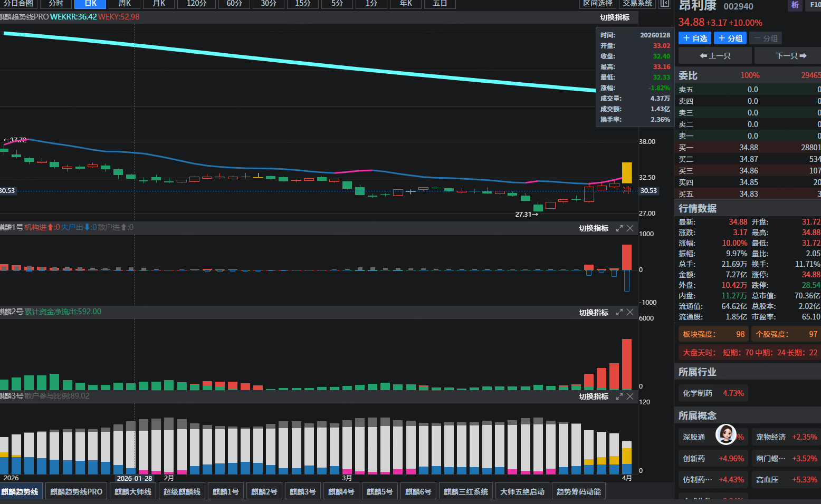Expand the 麒麟1号 indicator panel
Image resolution: width=821 pixels, height=504 pixels.
(x=619, y=228)
